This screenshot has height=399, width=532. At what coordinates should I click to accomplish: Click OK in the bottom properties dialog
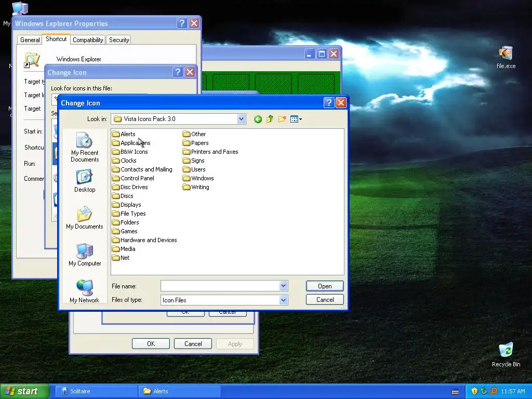pyautogui.click(x=151, y=344)
